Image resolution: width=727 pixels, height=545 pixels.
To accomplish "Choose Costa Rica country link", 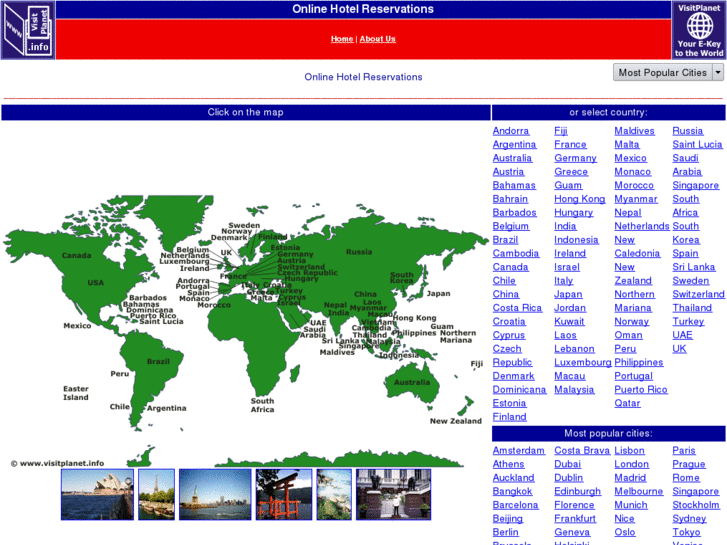I will click(x=517, y=308).
